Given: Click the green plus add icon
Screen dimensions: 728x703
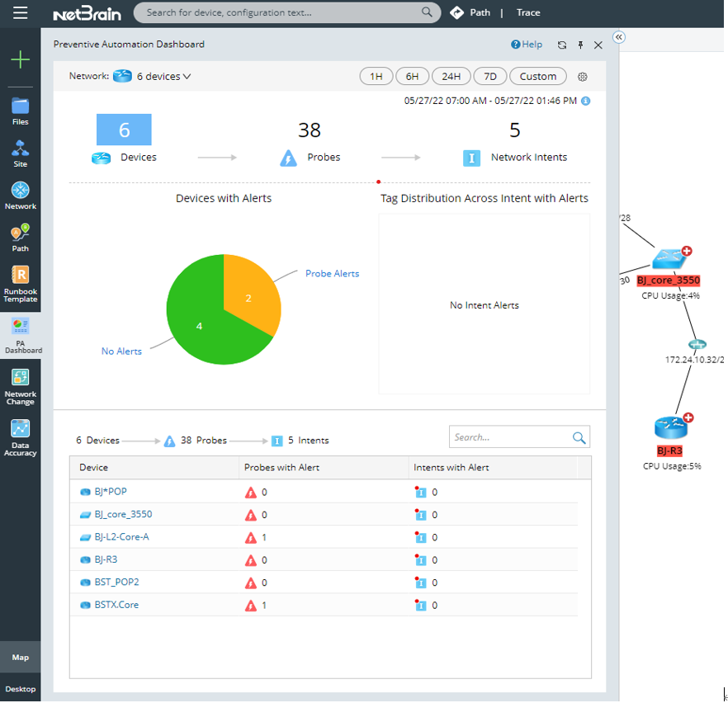Looking at the screenshot, I should pyautogui.click(x=20, y=60).
